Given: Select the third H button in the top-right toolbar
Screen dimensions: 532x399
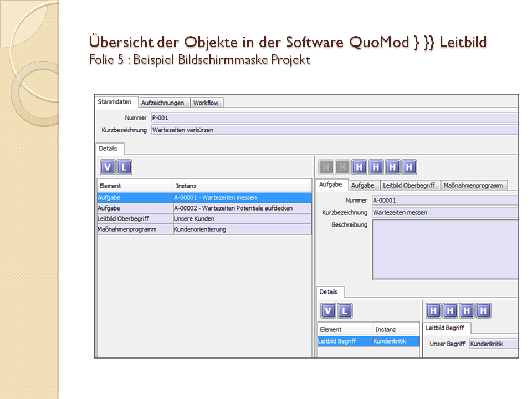Looking at the screenshot, I should (x=360, y=167).
